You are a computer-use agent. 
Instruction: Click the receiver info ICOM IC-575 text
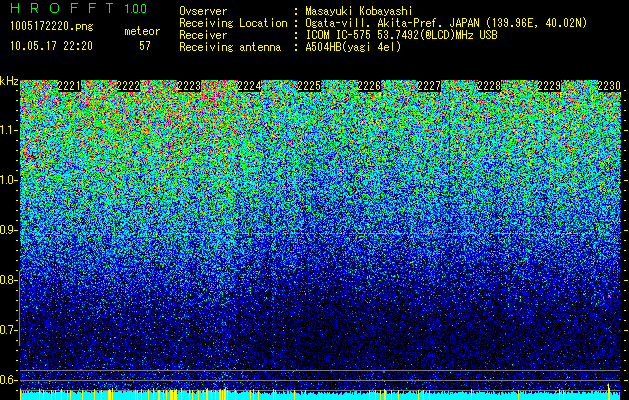coord(401,35)
